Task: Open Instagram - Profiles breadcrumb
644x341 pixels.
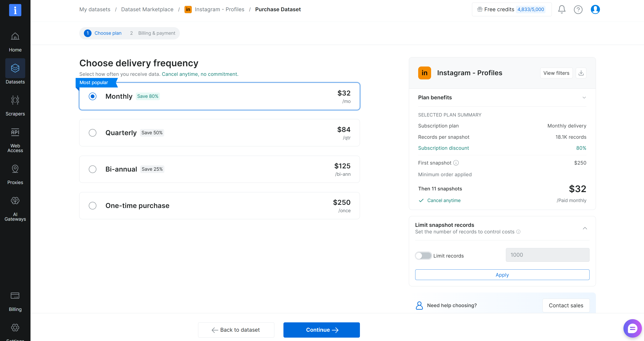Action: click(x=214, y=10)
